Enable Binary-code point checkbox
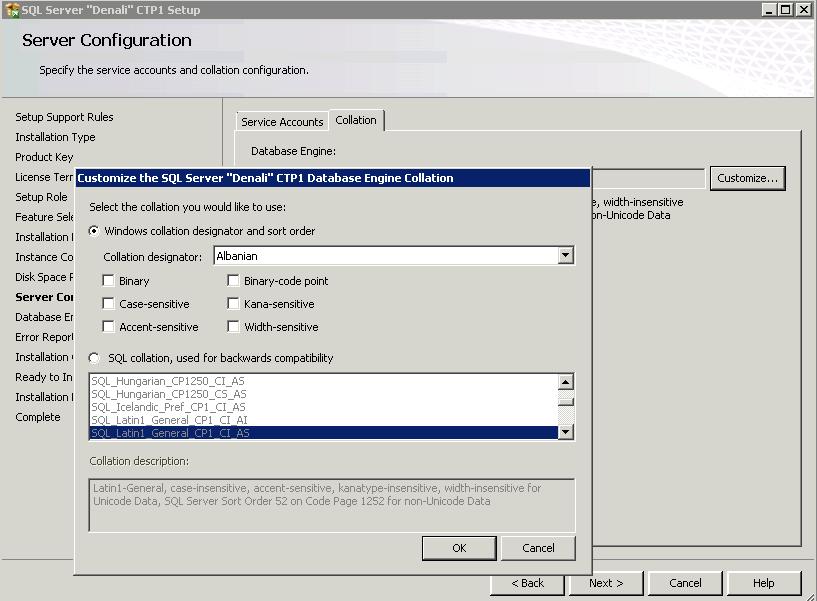The image size is (817, 601). pyautogui.click(x=234, y=282)
